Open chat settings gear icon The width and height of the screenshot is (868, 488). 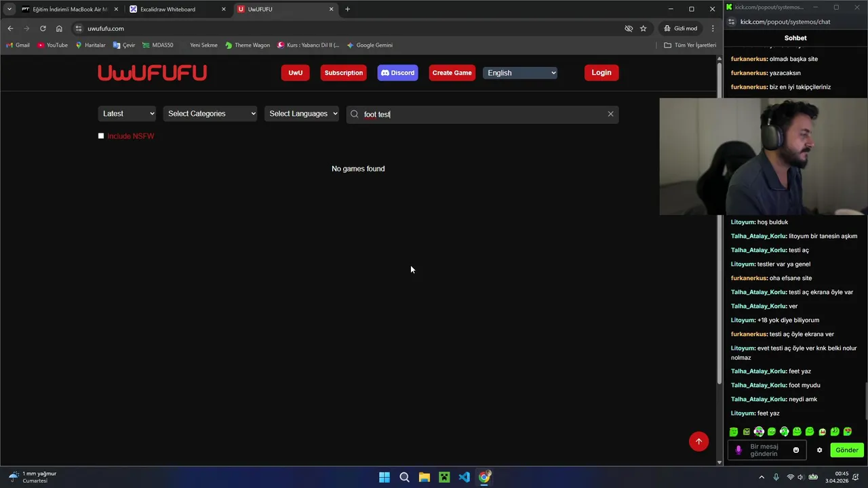[819, 450]
